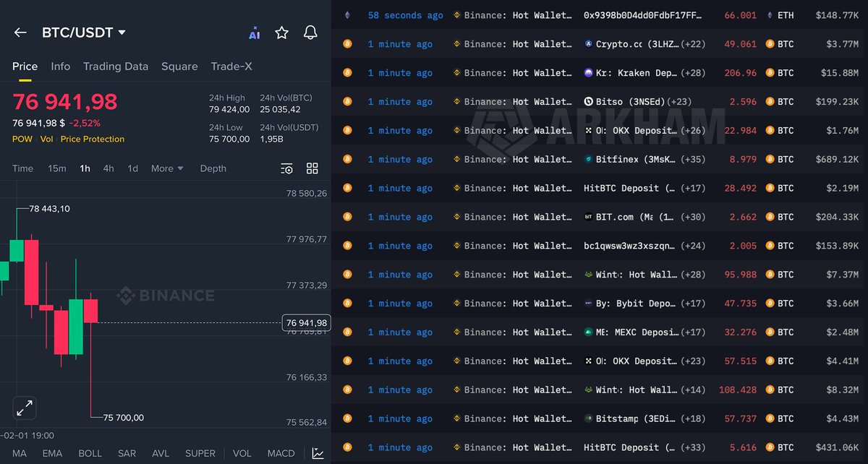Toggle the MACD indicator

[281, 453]
